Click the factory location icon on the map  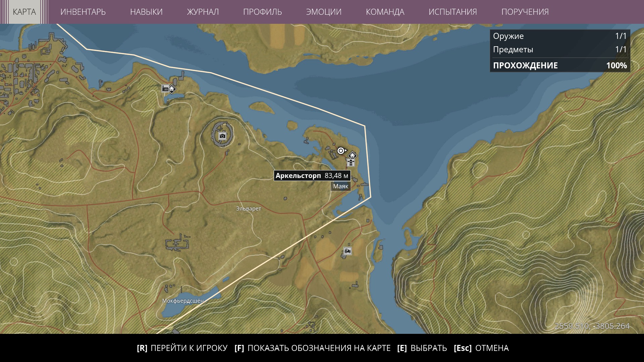[165, 88]
